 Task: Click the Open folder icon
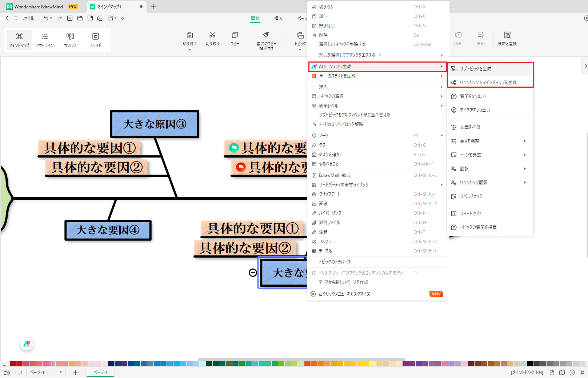click(x=80, y=18)
